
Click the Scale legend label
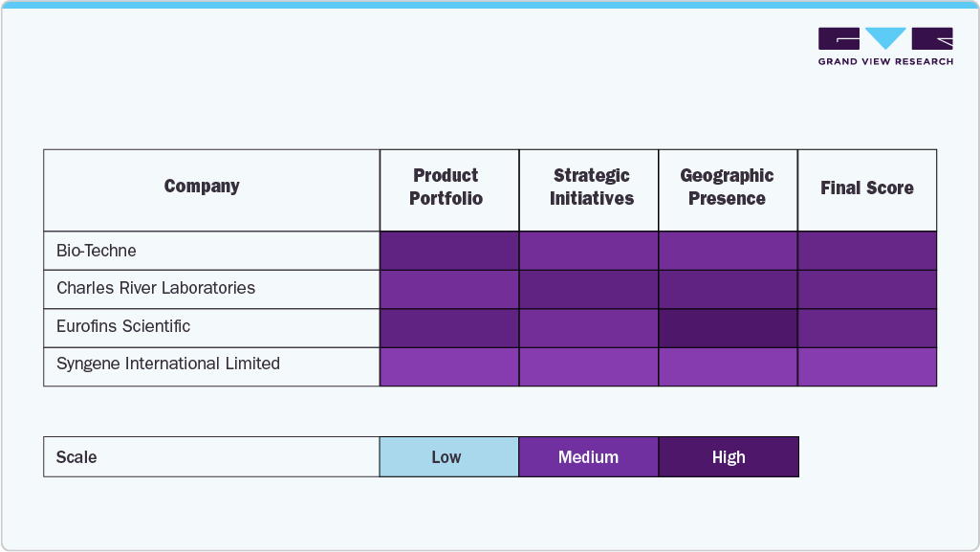pyautogui.click(x=76, y=457)
